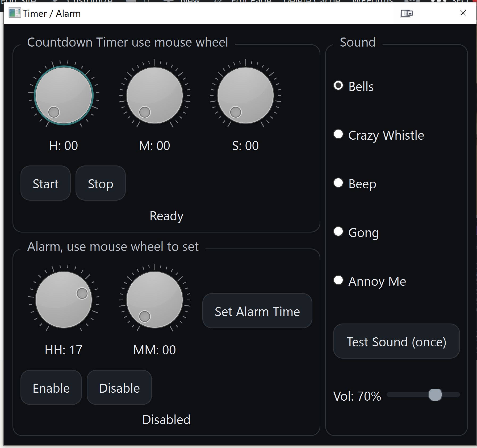This screenshot has height=448, width=477.
Task: Enable the alarm
Action: point(51,388)
